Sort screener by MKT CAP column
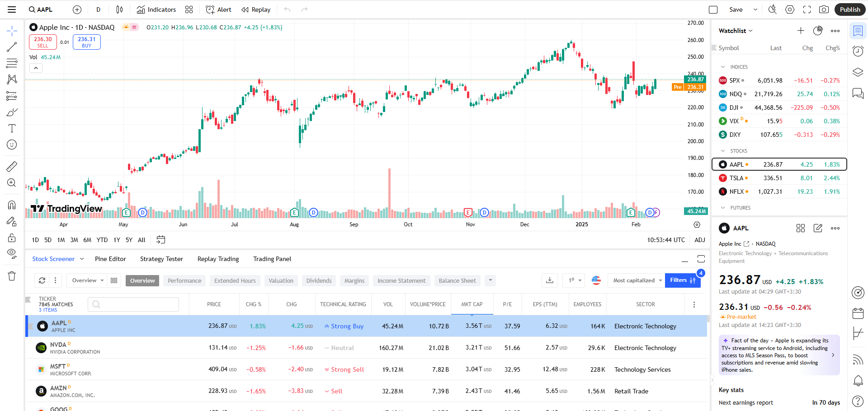 [472, 304]
